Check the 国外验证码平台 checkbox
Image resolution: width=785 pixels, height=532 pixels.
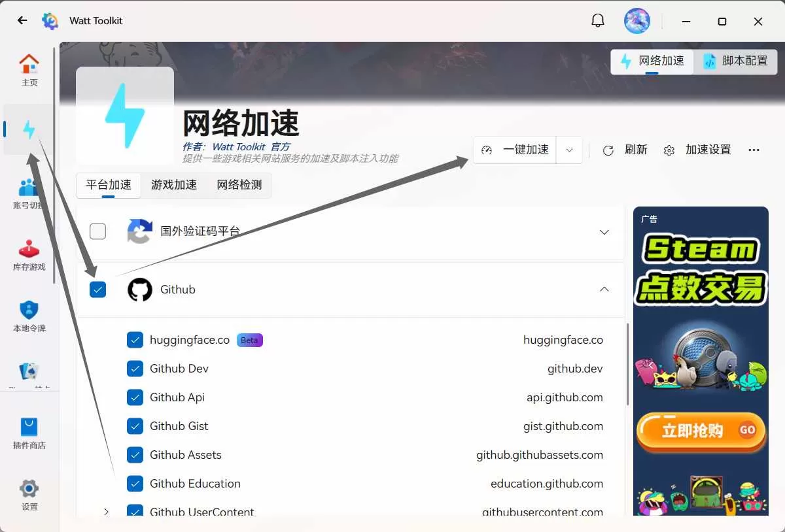coord(97,231)
